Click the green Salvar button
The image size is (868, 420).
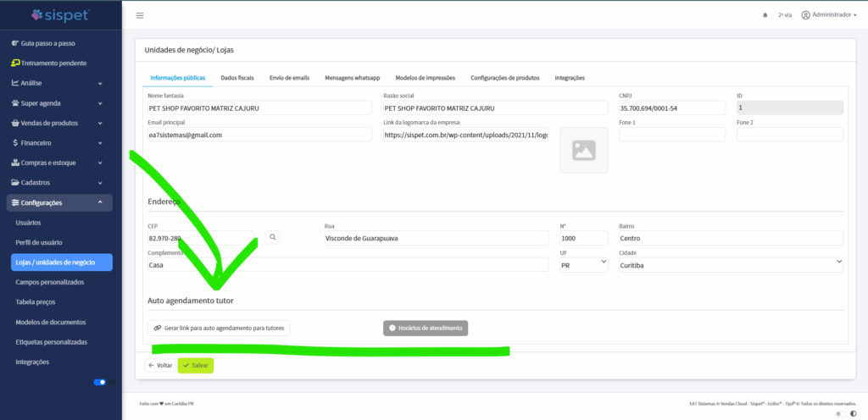tap(196, 365)
